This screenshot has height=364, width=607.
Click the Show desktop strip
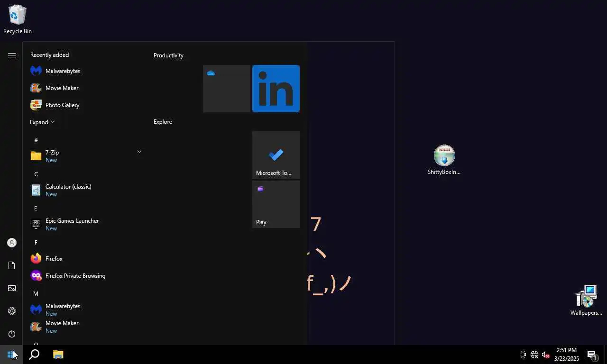606,355
